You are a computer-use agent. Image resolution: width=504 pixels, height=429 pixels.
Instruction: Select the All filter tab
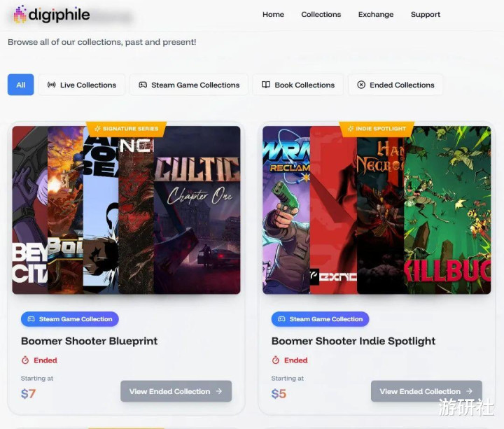pos(20,85)
